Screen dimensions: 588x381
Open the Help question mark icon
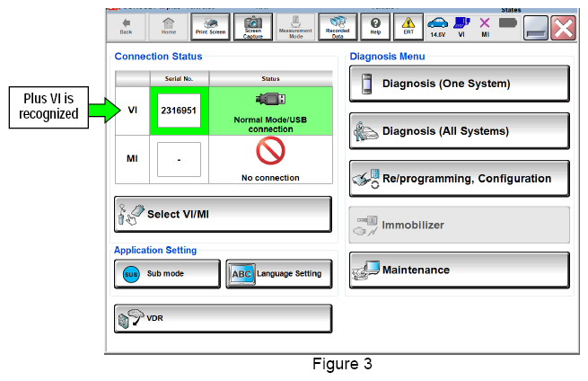click(375, 27)
